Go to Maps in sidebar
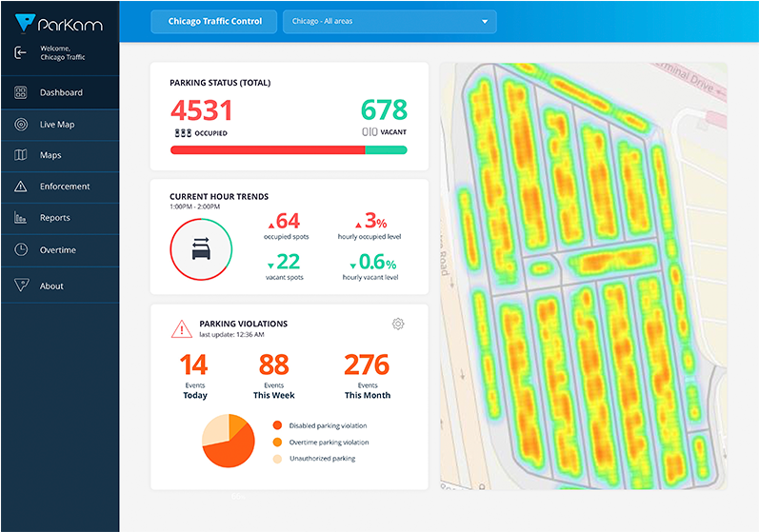The image size is (759, 532). 60,155
